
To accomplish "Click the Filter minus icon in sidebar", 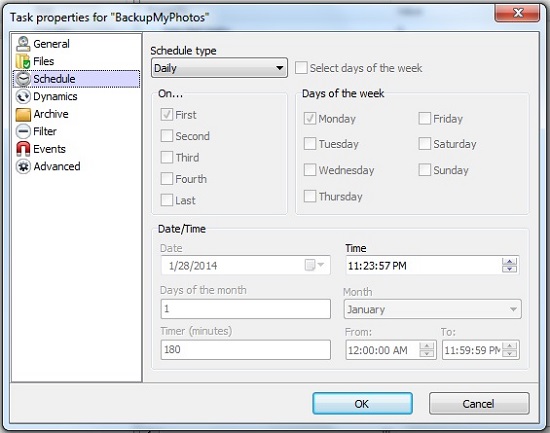I will click(23, 132).
